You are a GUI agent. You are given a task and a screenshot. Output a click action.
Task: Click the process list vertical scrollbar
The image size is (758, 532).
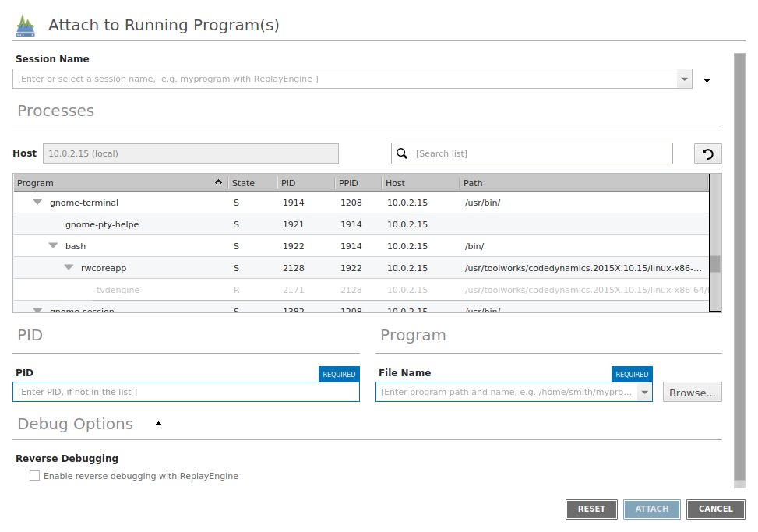(714, 263)
